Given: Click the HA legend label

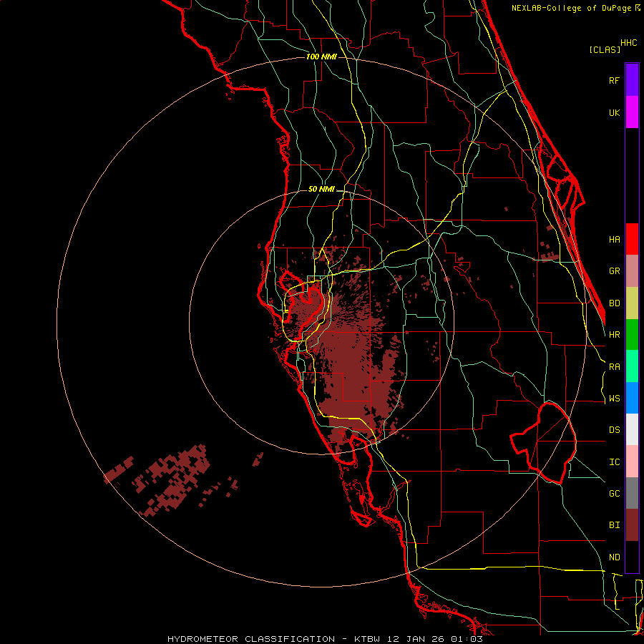Looking at the screenshot, I should (x=614, y=240).
